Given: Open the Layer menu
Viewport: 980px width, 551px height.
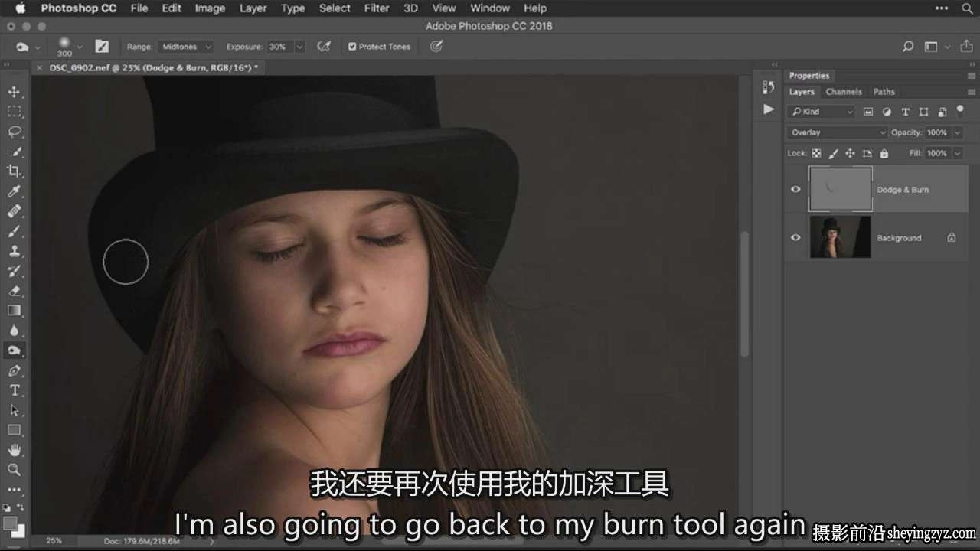Looking at the screenshot, I should click(x=253, y=8).
